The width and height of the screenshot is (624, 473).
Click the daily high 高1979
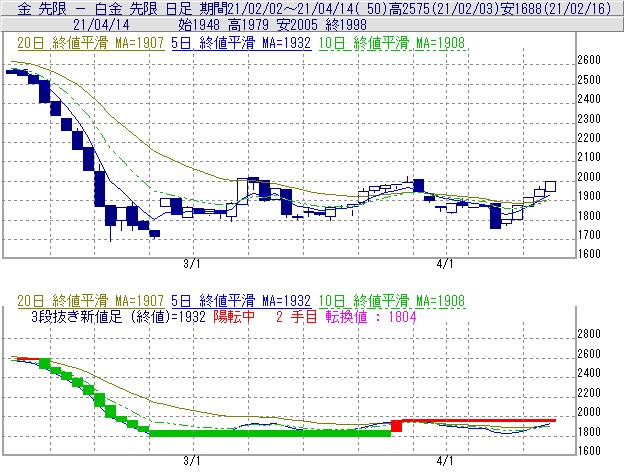[248, 25]
